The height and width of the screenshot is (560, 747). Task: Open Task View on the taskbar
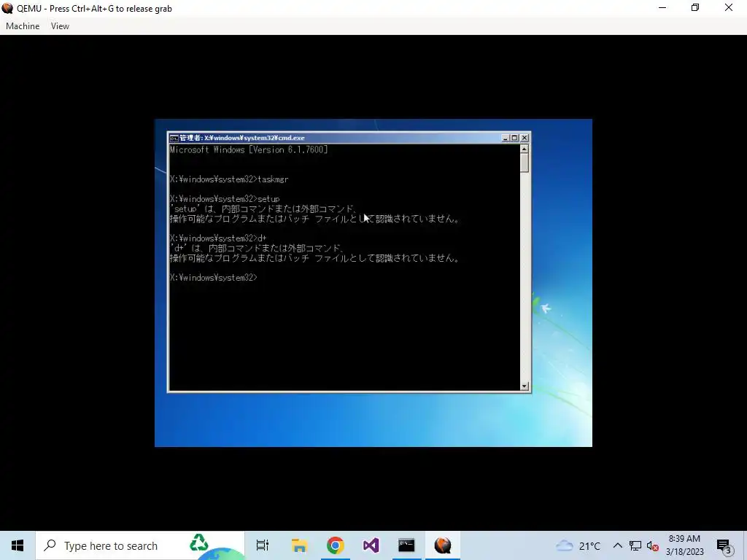click(x=263, y=545)
